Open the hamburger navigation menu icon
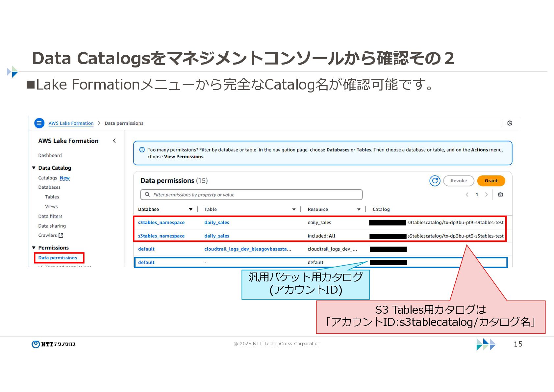Image resolution: width=554 pixels, height=392 pixels. [x=39, y=123]
